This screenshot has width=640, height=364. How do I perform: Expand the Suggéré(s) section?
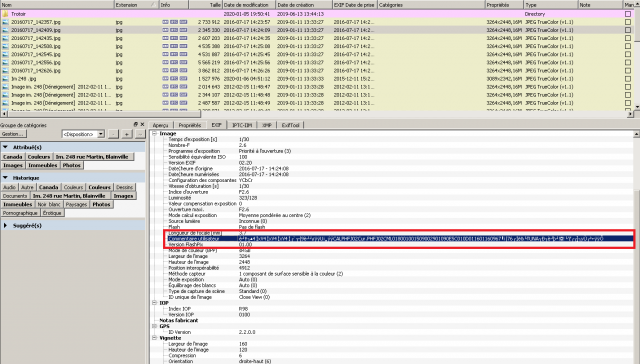(x=5, y=226)
